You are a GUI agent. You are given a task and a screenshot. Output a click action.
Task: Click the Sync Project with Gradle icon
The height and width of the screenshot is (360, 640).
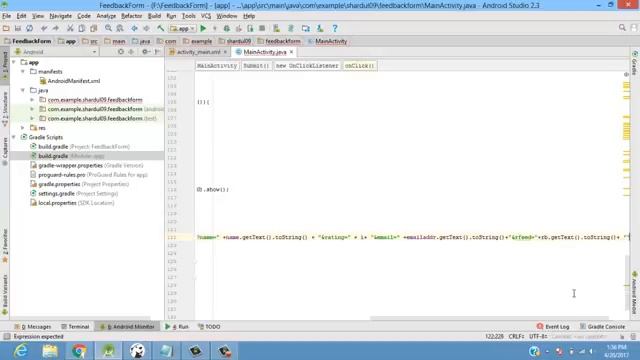(x=291, y=28)
